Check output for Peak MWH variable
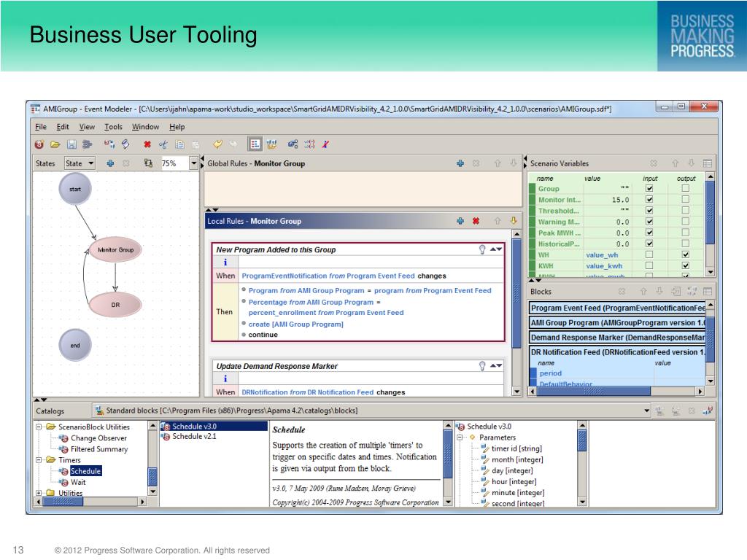This screenshot has height=560, width=747. coord(685,233)
